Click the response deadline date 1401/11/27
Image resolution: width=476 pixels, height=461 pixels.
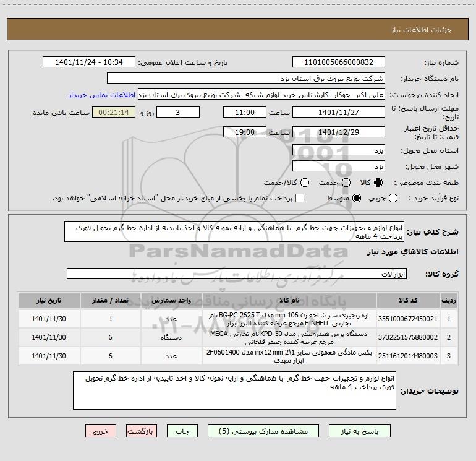click(339, 112)
